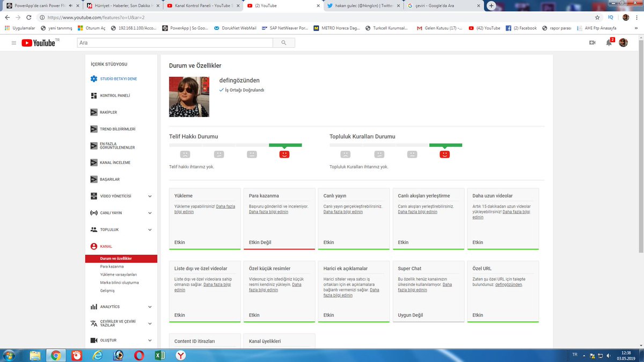Open the account avatar menu
Viewport: 644px width, 362px height.
(x=623, y=43)
